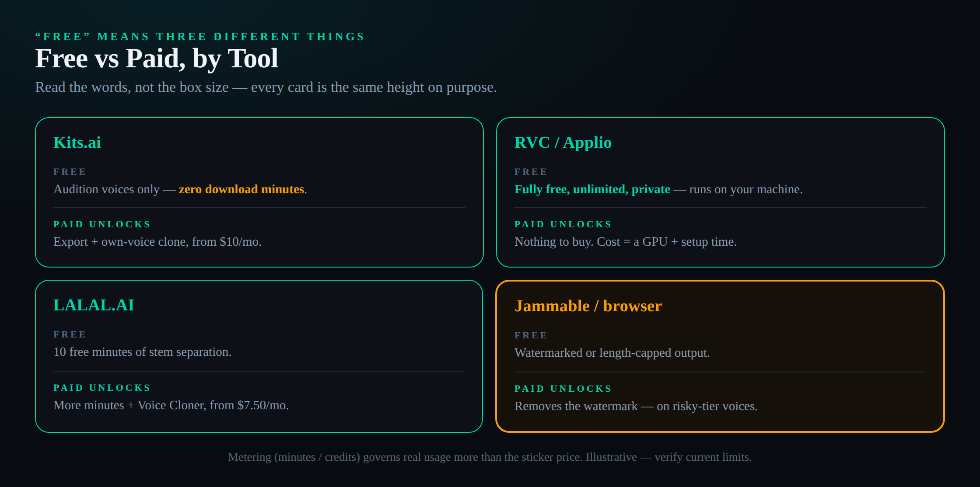Viewport: 980px width, 487px height.
Task: Click "zero download minutes" highlighted text
Action: tap(241, 189)
